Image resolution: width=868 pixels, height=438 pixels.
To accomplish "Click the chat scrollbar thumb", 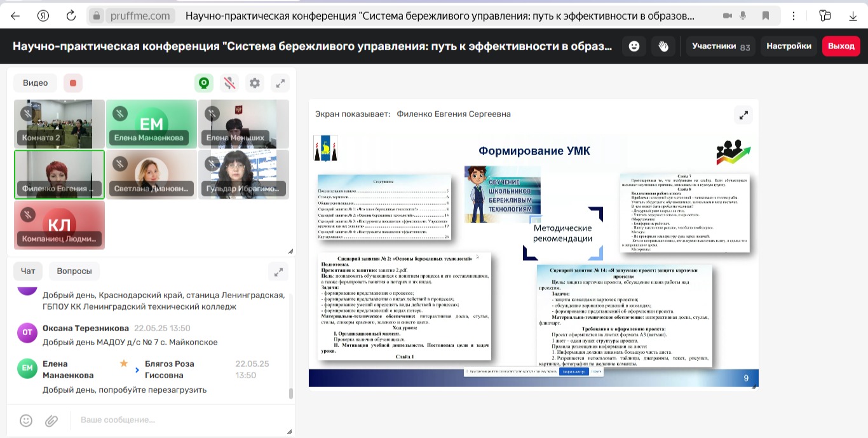I will pyautogui.click(x=291, y=393).
